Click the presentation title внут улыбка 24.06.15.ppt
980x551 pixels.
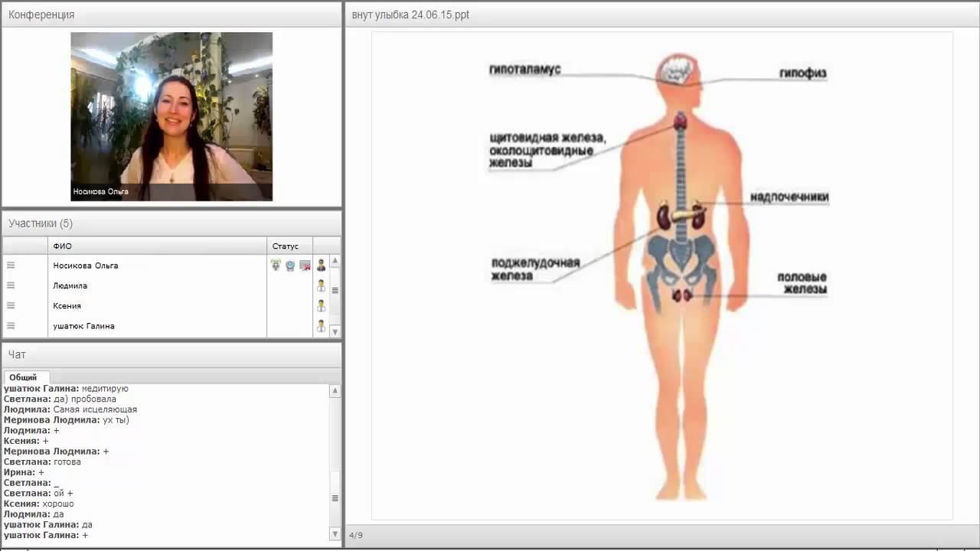tap(410, 15)
